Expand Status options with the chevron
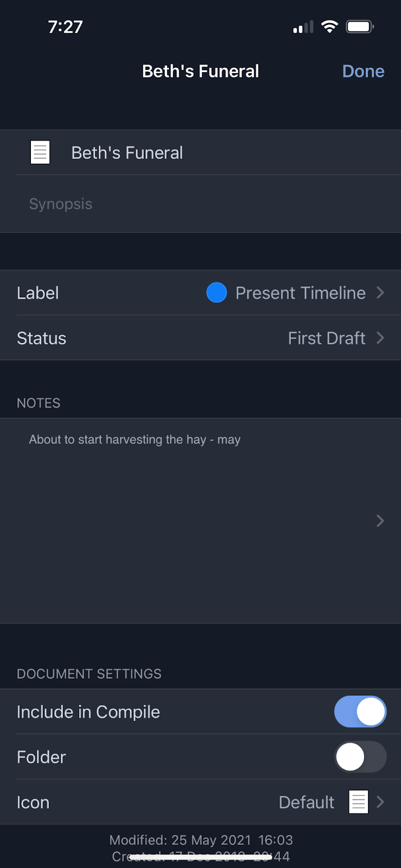The width and height of the screenshot is (401, 868). click(x=380, y=338)
